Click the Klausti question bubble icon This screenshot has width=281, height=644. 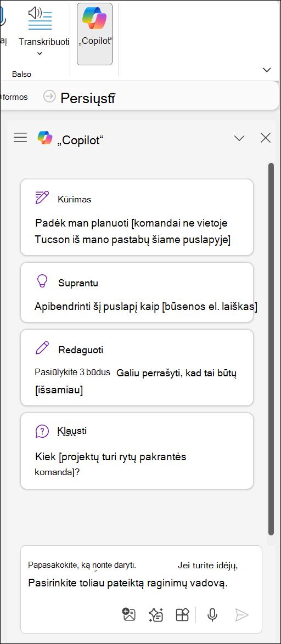point(42,431)
